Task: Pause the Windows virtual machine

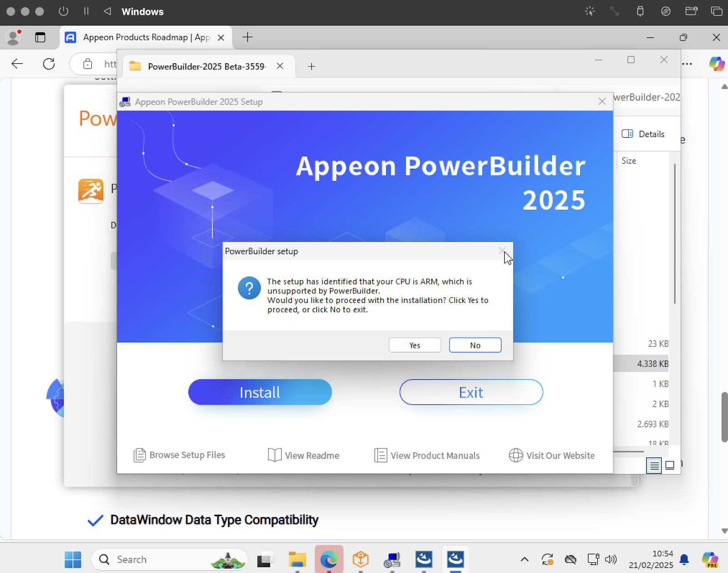Action: [86, 11]
